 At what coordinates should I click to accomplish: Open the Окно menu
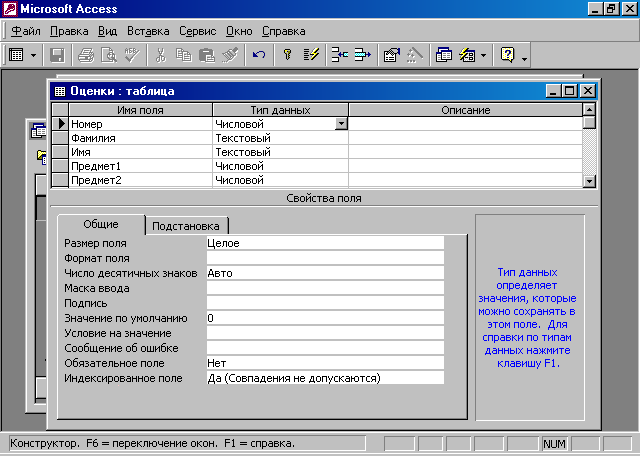click(239, 31)
